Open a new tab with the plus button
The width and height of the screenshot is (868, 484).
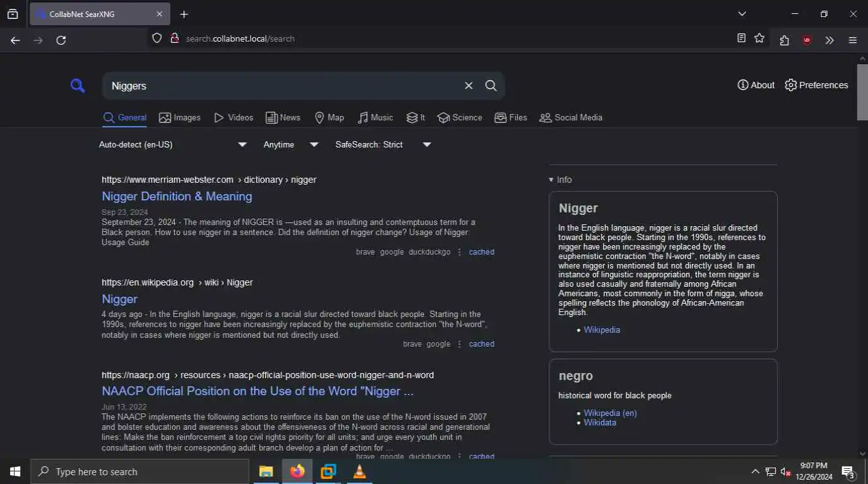[x=184, y=14]
